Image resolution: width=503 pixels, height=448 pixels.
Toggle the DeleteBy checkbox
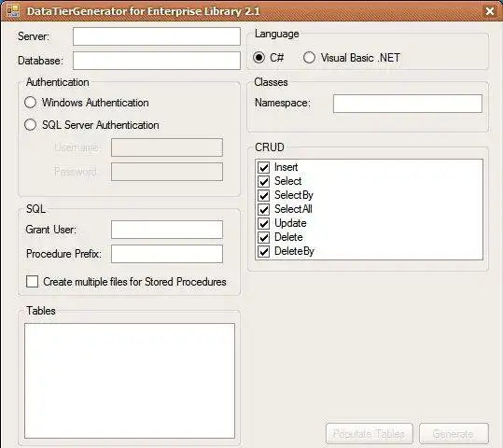click(264, 251)
